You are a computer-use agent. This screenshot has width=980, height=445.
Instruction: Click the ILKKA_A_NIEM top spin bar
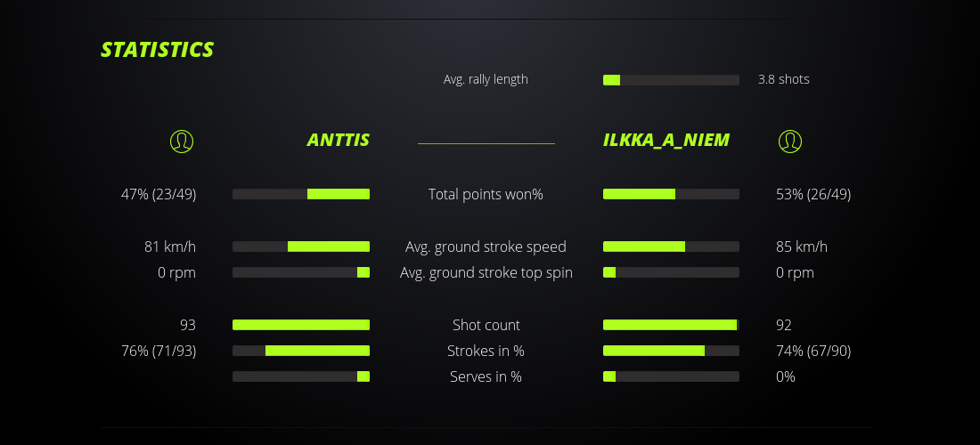tap(671, 272)
